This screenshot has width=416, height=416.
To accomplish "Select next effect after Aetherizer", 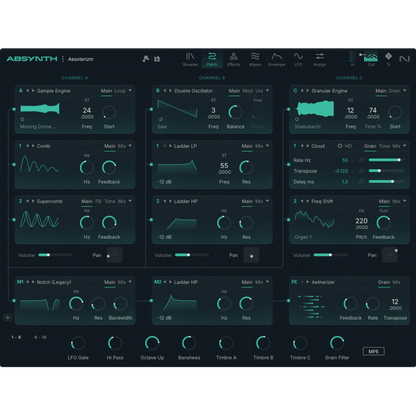I will (308, 282).
